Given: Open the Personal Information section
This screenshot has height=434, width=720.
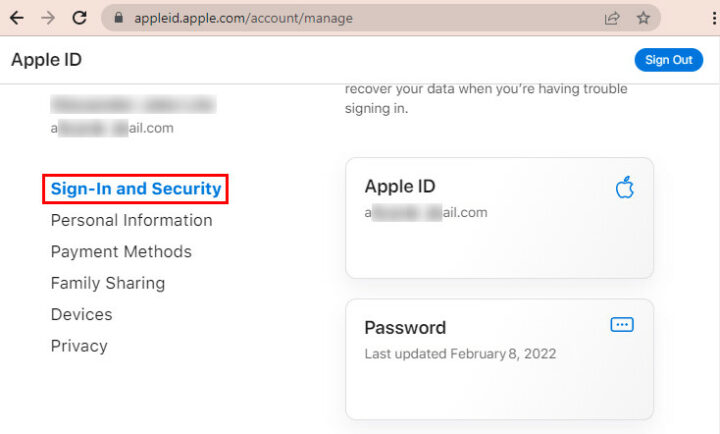Looking at the screenshot, I should coord(131,220).
